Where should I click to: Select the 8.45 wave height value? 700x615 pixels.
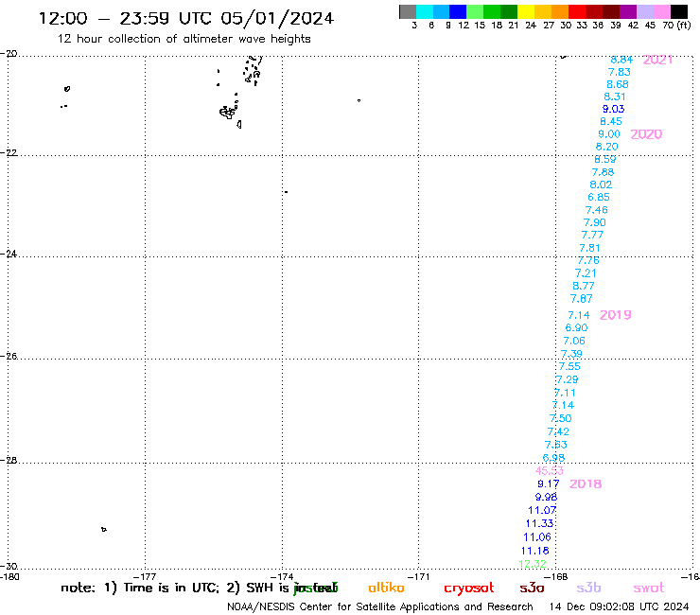click(611, 121)
